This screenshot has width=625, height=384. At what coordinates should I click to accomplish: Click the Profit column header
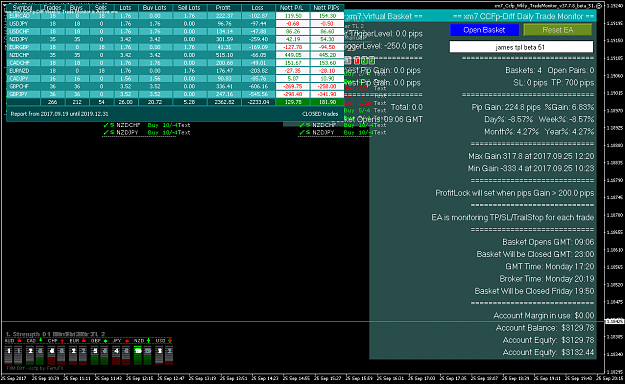(x=223, y=8)
